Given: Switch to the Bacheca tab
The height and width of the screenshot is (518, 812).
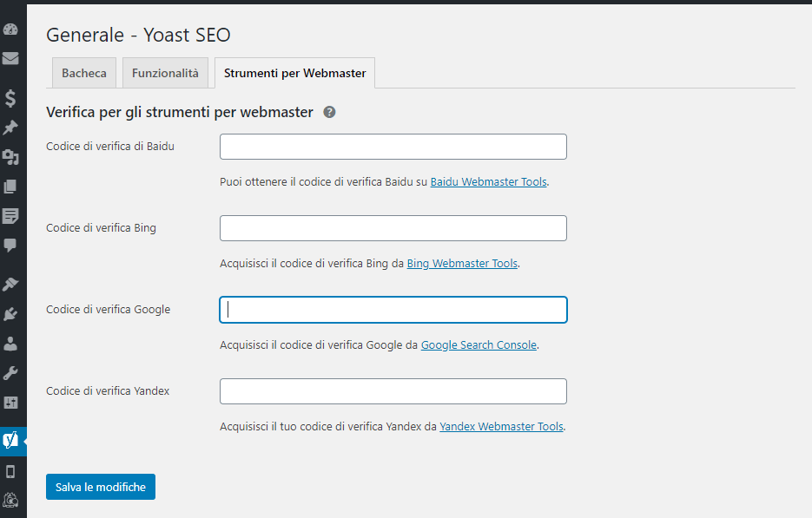Looking at the screenshot, I should pyautogui.click(x=84, y=74).
